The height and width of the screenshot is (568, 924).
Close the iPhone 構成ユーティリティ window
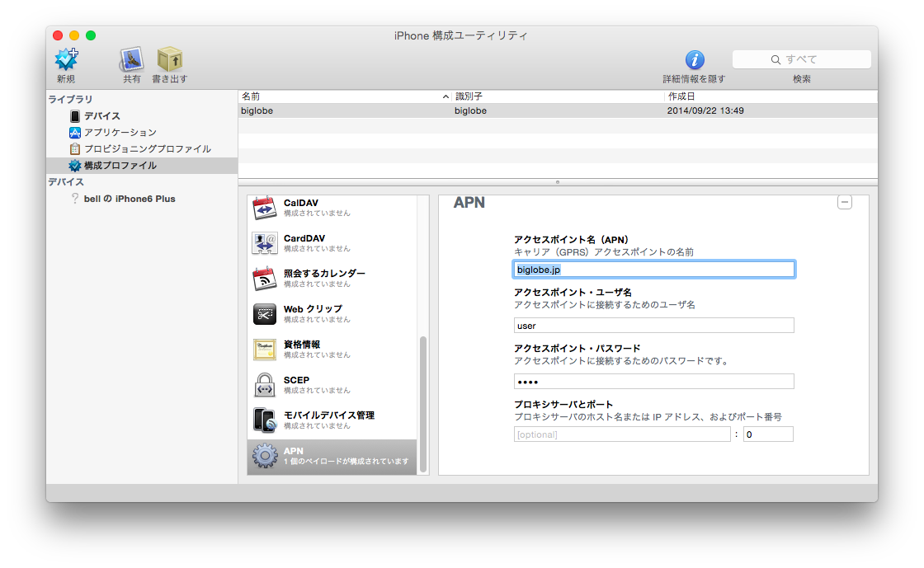(58, 35)
